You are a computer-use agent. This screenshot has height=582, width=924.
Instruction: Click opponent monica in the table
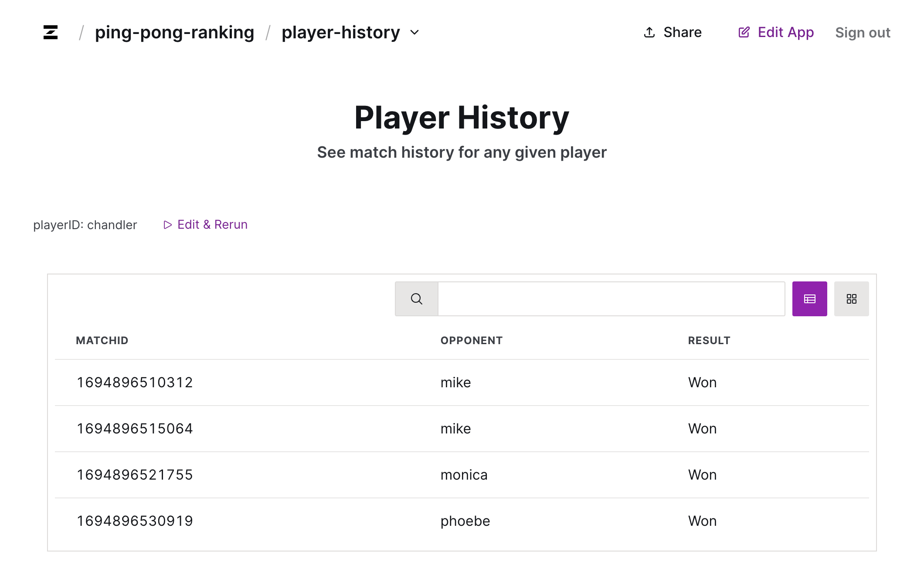tap(464, 475)
